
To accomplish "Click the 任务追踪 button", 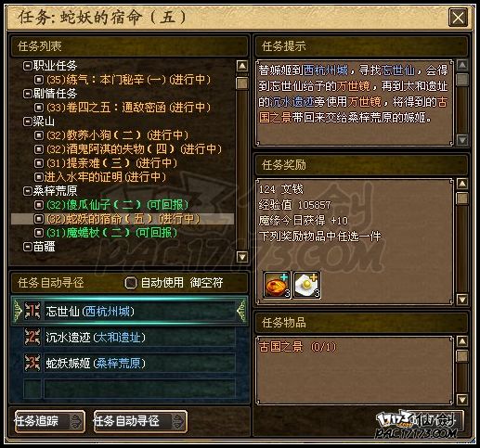I will [x=49, y=421].
